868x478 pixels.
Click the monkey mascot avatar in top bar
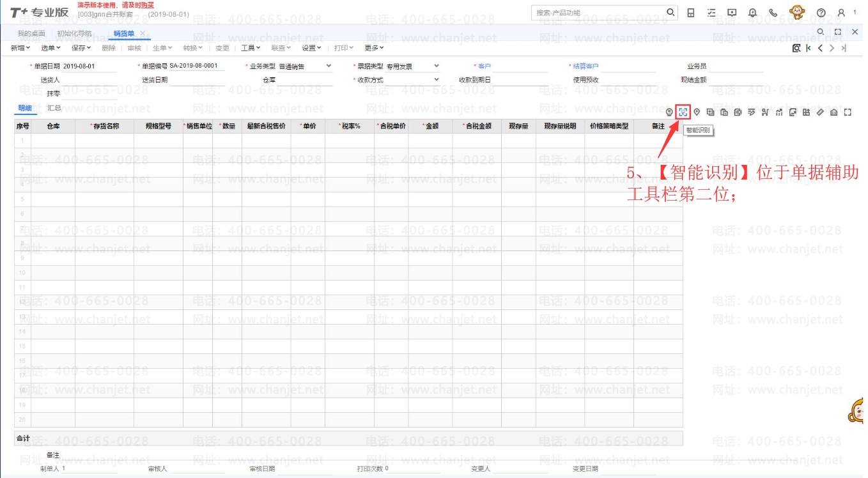click(x=797, y=12)
